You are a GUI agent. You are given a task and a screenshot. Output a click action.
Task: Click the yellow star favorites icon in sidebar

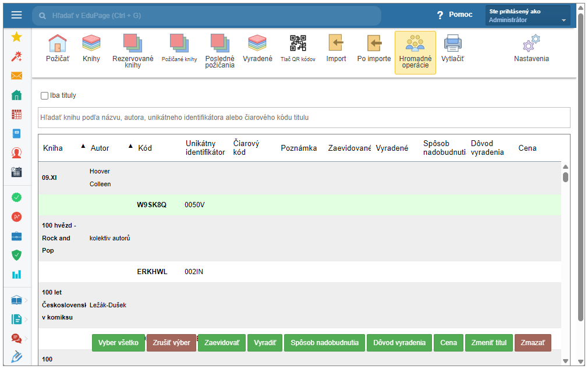[x=16, y=37]
